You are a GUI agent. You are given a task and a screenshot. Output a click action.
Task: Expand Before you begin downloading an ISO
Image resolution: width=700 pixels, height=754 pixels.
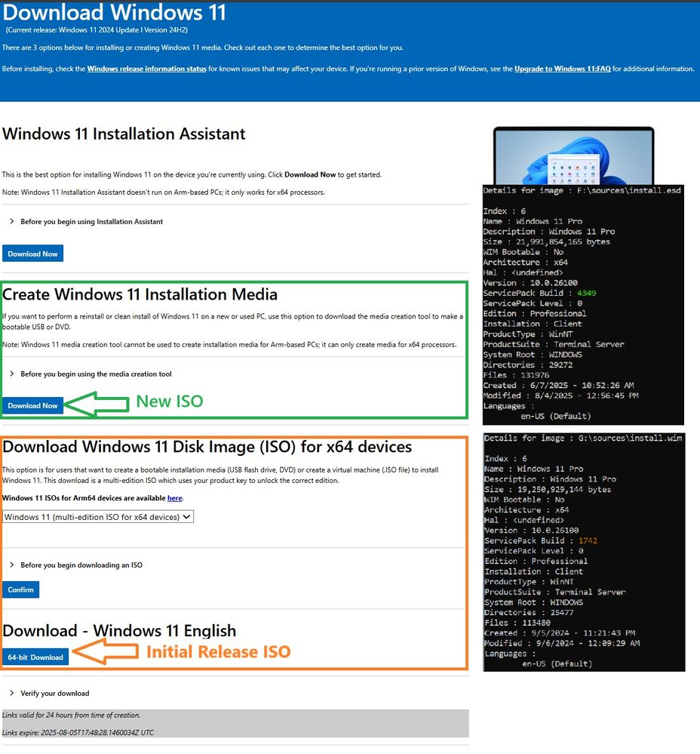[x=76, y=565]
